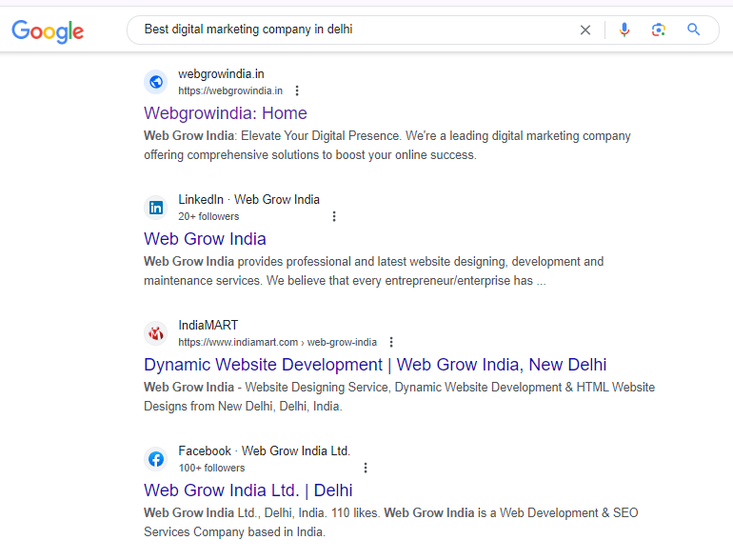Screen dimensions: 733x560
Task: Open 'Web Grow India Ltd. | Delhi' link
Action: (248, 490)
